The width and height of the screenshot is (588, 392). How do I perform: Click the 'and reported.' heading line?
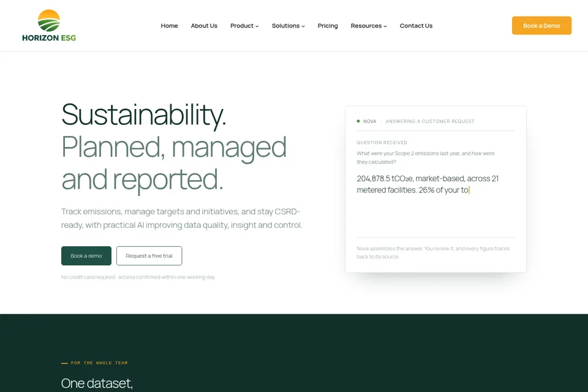coord(142,180)
